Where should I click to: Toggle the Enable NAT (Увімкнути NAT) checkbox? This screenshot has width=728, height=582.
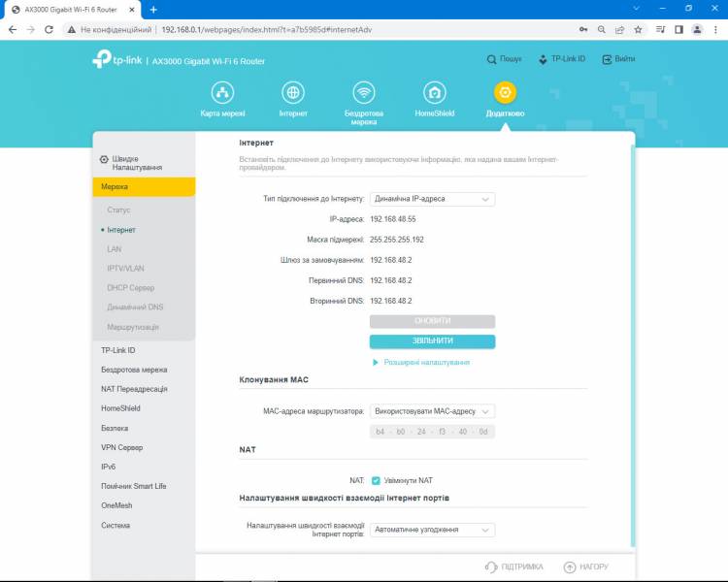pos(376,481)
